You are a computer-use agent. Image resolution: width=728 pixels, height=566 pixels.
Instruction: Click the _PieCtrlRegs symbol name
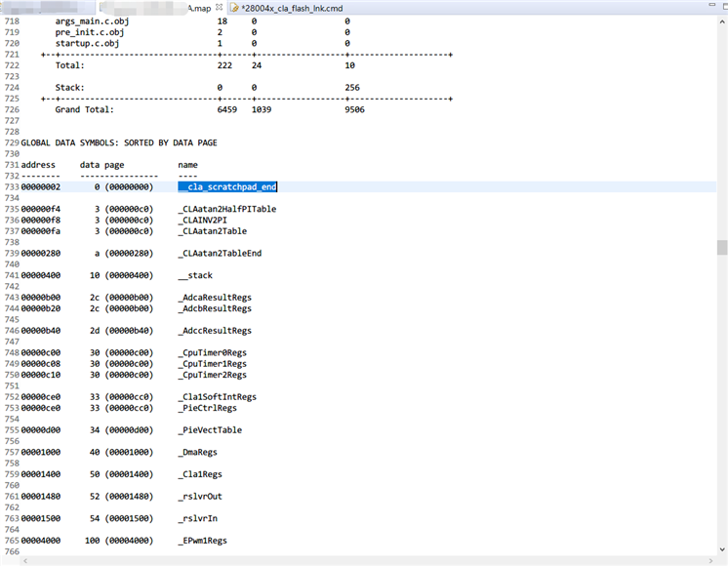[x=208, y=408]
